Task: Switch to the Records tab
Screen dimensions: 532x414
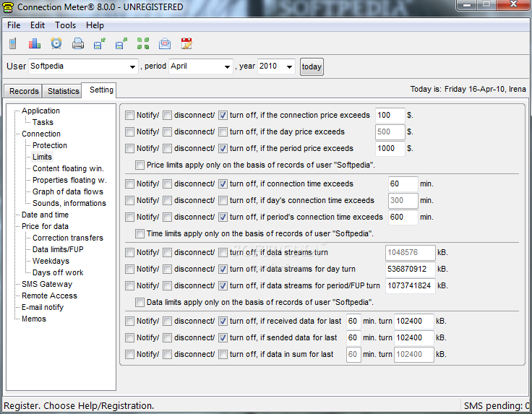Action: click(24, 91)
